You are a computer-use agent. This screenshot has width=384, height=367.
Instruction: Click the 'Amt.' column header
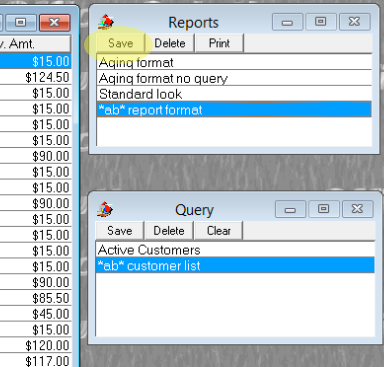[35, 43]
